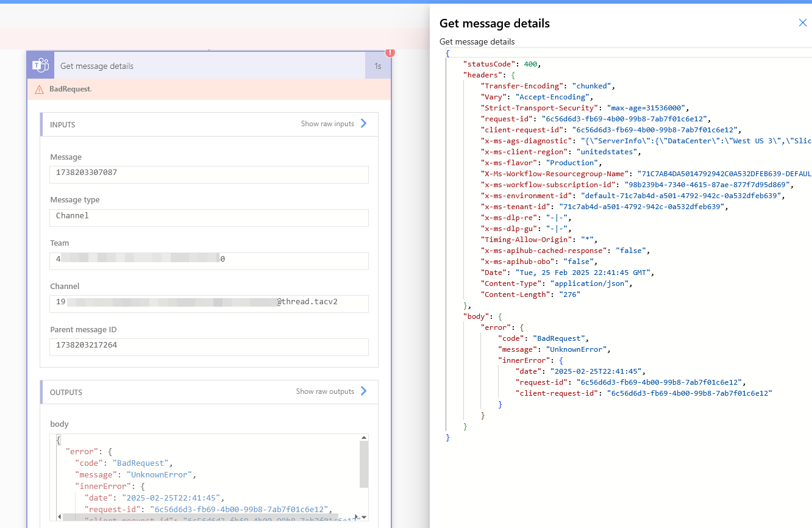812x528 pixels.
Task: Click the "Transfer-Encoding" header line
Action: (549, 86)
